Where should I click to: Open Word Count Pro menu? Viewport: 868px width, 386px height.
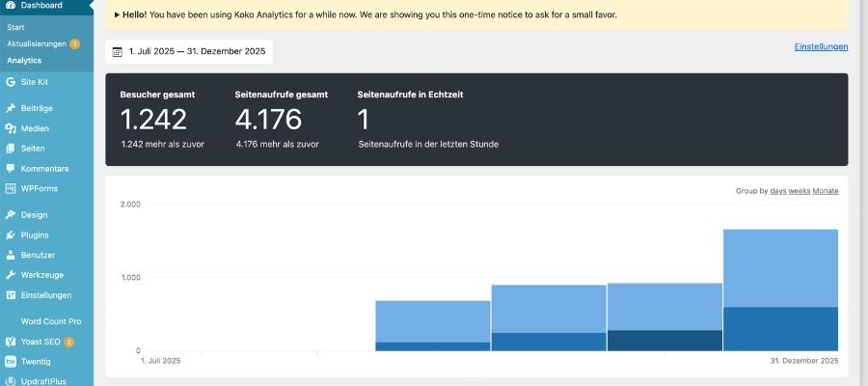50,320
